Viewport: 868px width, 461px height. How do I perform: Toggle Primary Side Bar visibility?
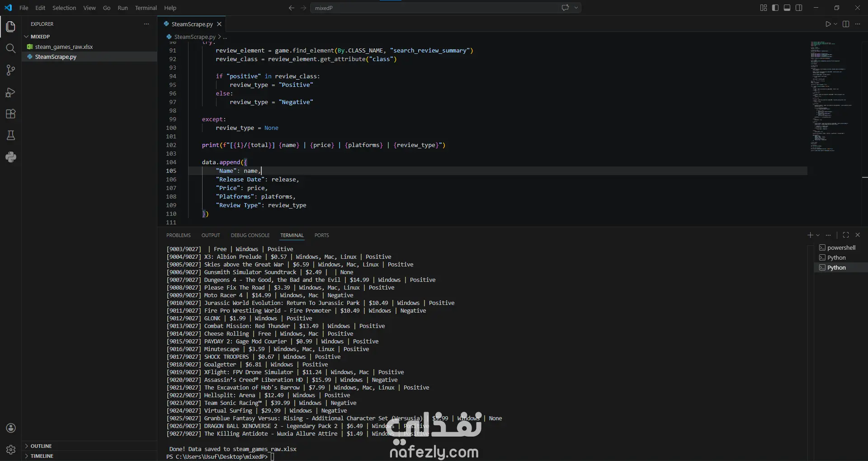pos(775,8)
